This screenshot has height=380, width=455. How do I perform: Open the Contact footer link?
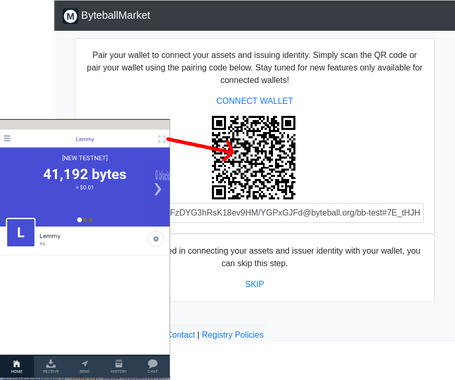pos(182,335)
